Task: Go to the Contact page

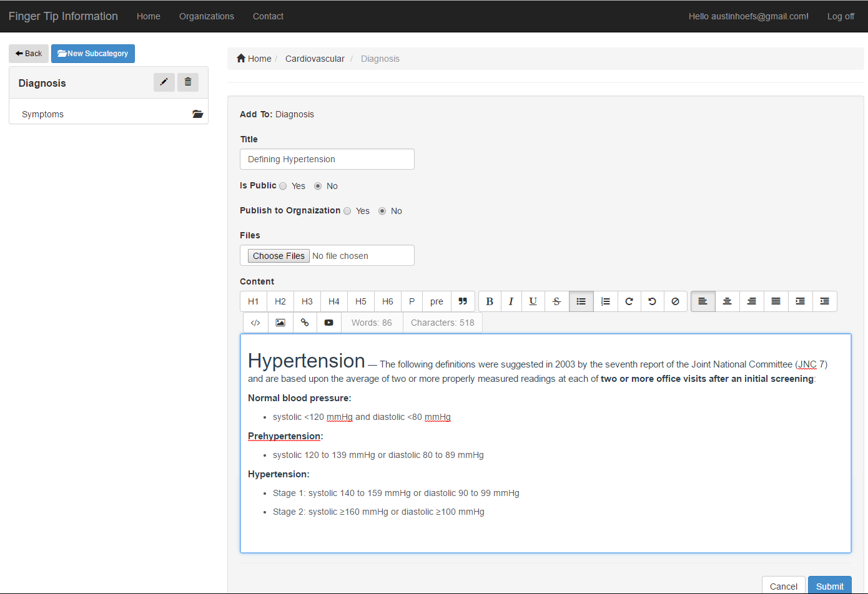Action: 268,16
